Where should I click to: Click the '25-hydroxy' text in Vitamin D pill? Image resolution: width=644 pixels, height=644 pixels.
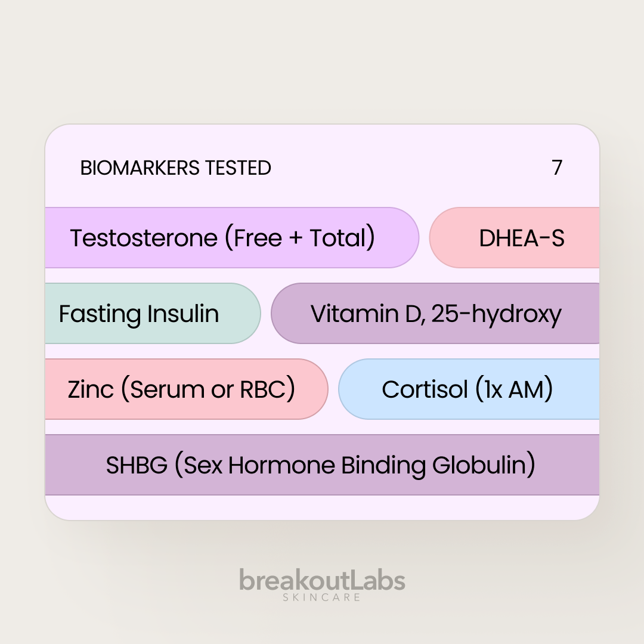pos(496,314)
